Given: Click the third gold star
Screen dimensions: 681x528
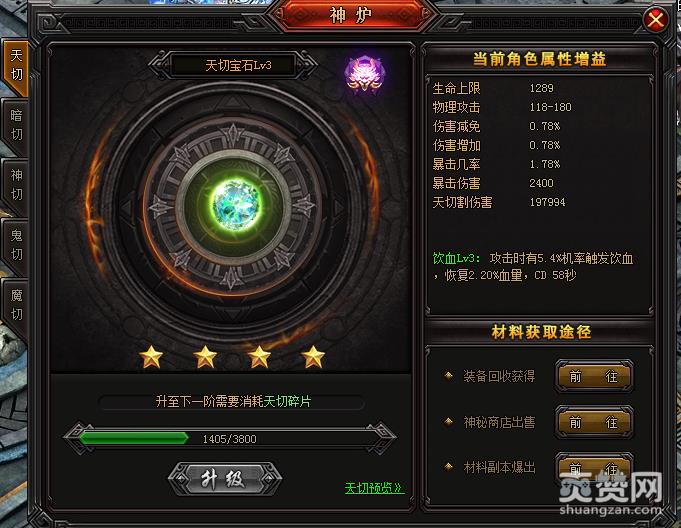Looking at the screenshot, I should pyautogui.click(x=259, y=357).
